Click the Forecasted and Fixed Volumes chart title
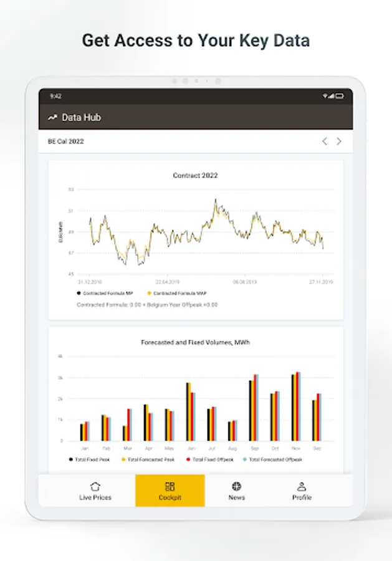 coord(195,342)
